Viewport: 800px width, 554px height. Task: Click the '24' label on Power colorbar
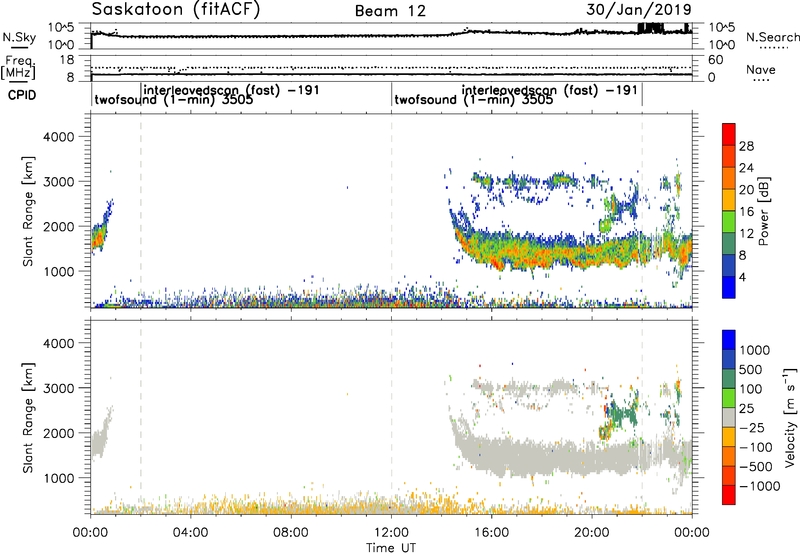point(746,168)
